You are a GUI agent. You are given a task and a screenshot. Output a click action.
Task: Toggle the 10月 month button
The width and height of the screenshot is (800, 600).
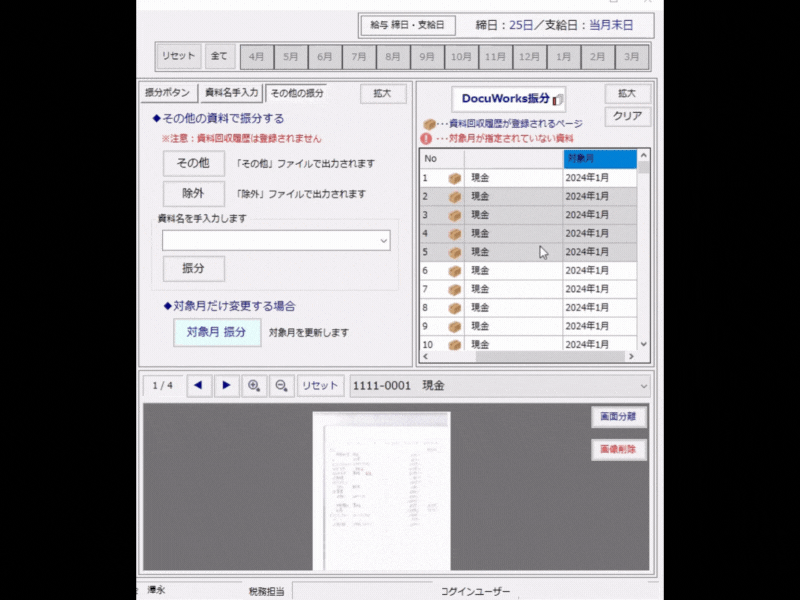[460, 57]
